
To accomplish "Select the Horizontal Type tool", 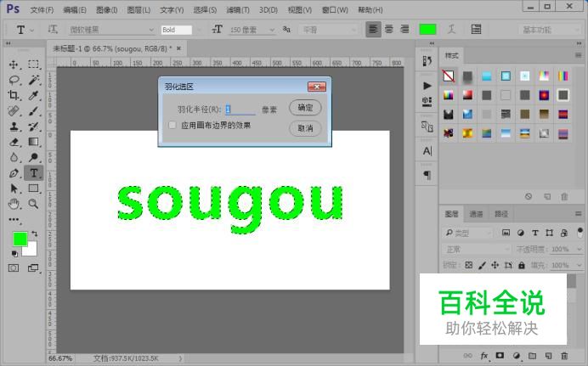I will (33, 172).
